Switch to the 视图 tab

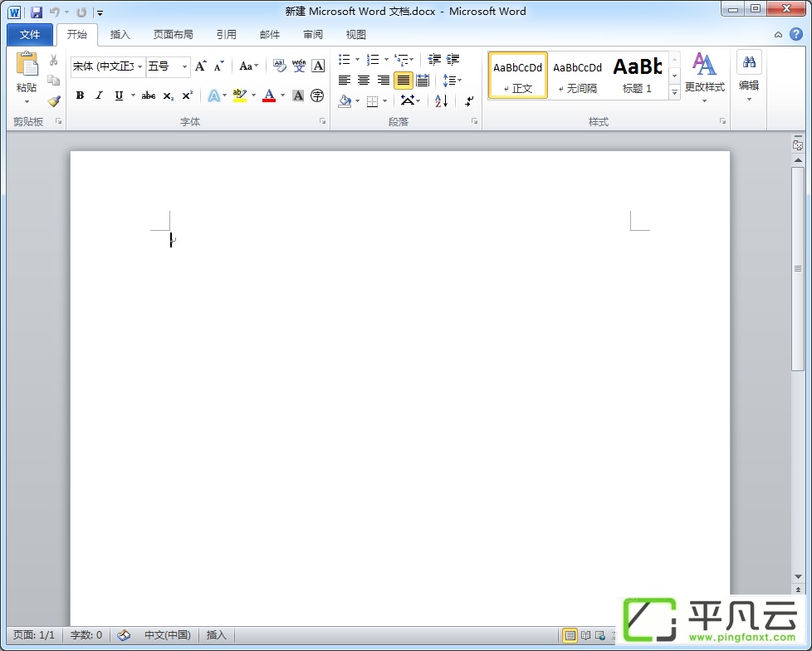[355, 35]
